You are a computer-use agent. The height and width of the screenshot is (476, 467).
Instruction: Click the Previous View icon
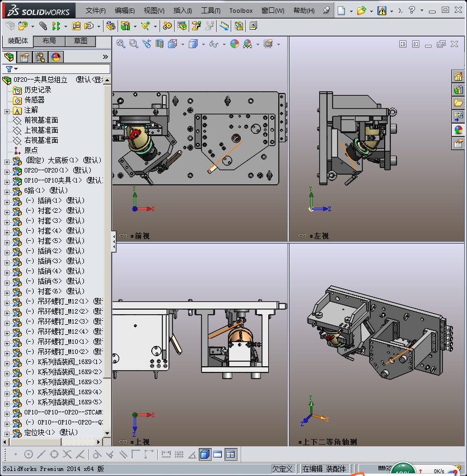[x=147, y=44]
